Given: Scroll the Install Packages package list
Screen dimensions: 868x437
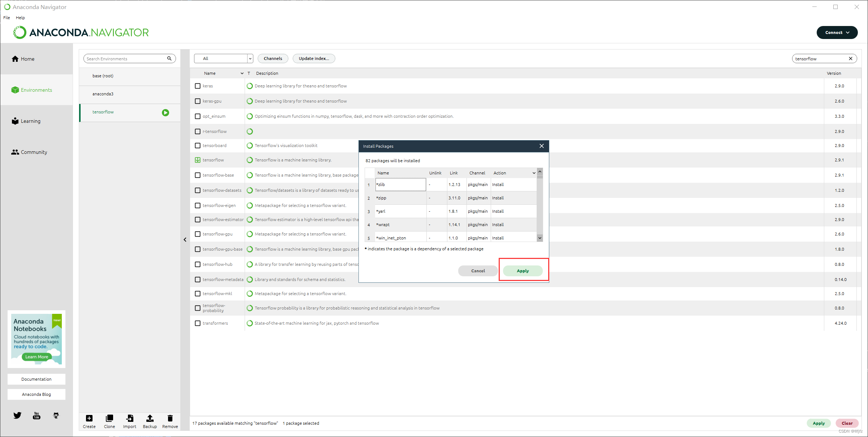Looking at the screenshot, I should 539,238.
